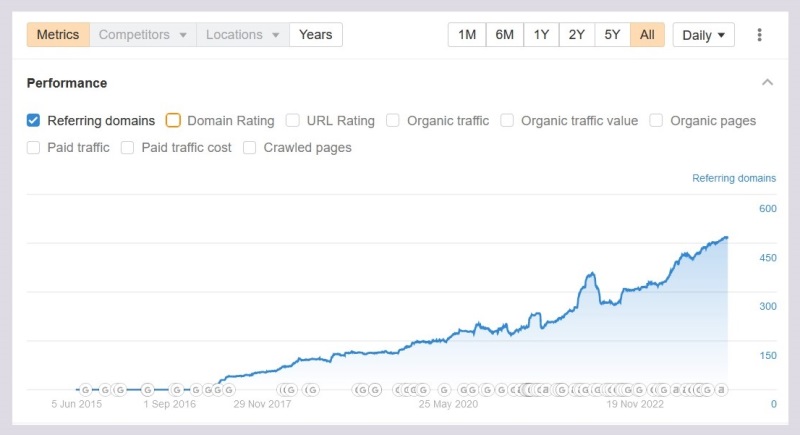The width and height of the screenshot is (800, 435).
Task: Toggle the Organic pages checkbox
Action: click(x=657, y=121)
